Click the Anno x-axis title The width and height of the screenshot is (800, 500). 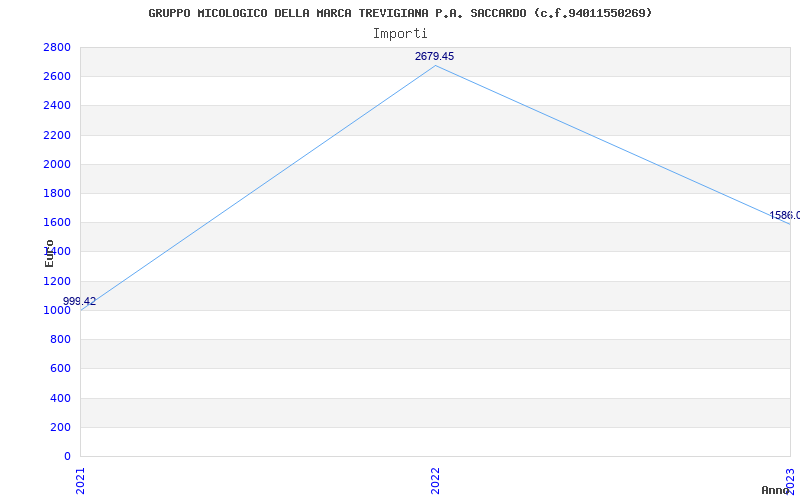(x=776, y=490)
